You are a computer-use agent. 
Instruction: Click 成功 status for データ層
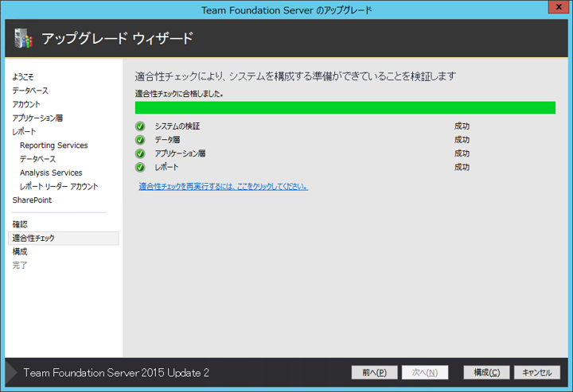tap(462, 140)
